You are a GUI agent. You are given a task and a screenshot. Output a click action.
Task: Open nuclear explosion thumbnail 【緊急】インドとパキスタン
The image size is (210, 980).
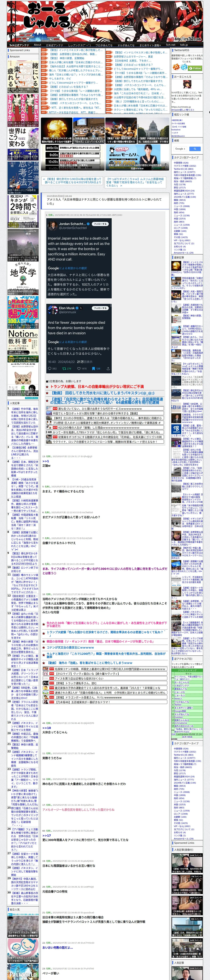pos(56,130)
